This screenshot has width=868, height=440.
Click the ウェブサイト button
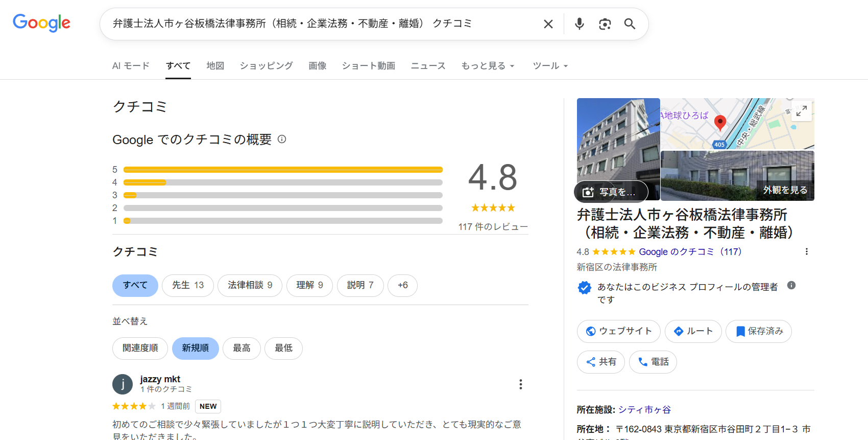[618, 331]
